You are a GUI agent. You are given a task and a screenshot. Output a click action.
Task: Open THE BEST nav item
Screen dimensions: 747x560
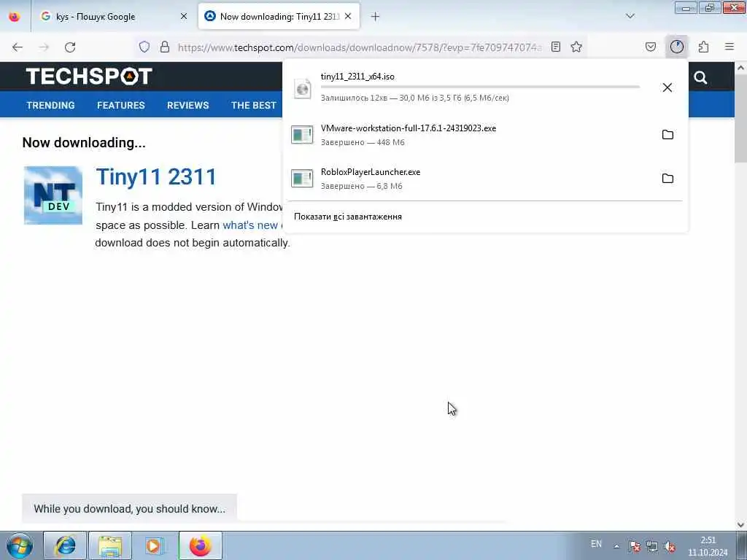coord(253,105)
